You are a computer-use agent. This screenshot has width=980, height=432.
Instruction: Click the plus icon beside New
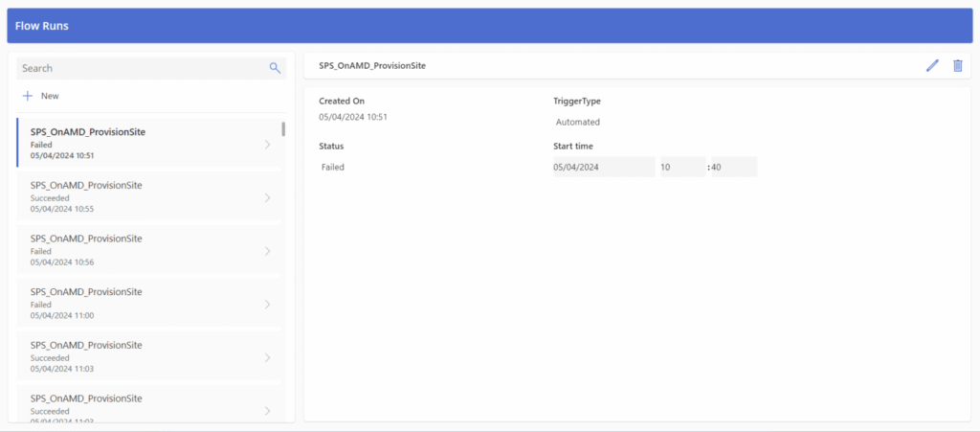coord(27,97)
